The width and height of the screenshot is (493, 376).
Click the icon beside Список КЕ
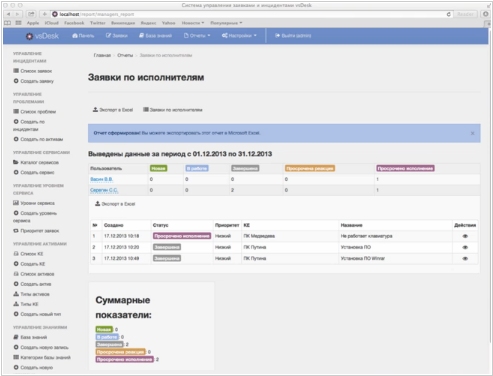16,254
